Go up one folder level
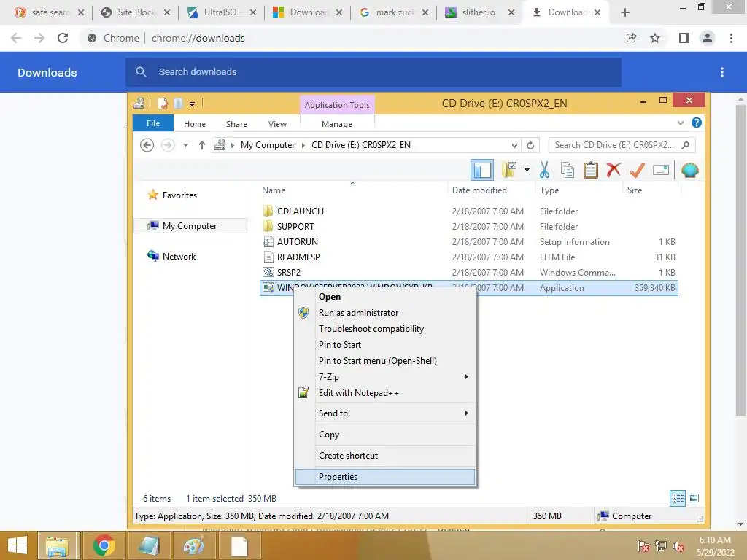This screenshot has height=560, width=747. [x=202, y=145]
